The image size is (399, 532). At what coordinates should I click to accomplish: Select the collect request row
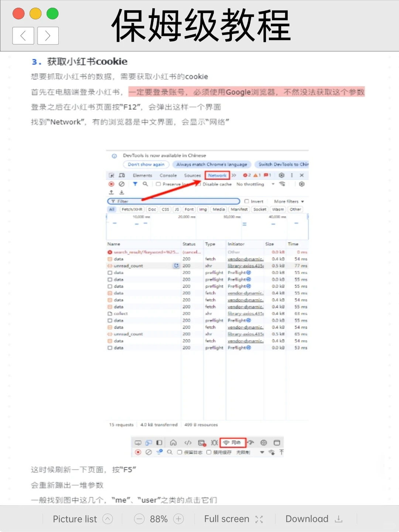[x=207, y=314]
